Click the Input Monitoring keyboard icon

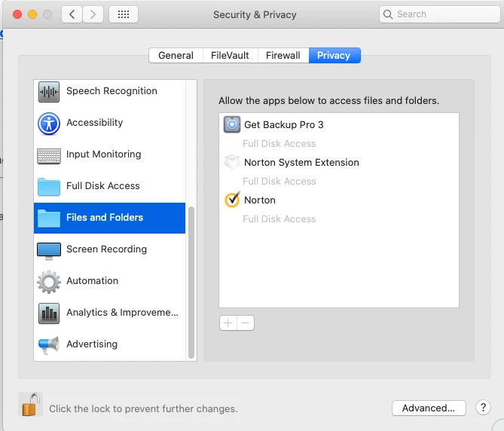(49, 156)
